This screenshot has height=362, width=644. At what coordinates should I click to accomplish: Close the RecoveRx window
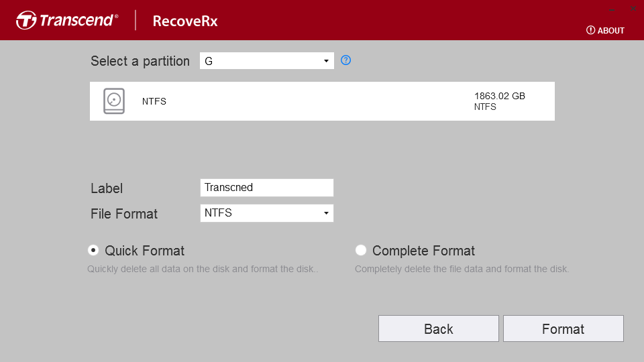click(633, 8)
